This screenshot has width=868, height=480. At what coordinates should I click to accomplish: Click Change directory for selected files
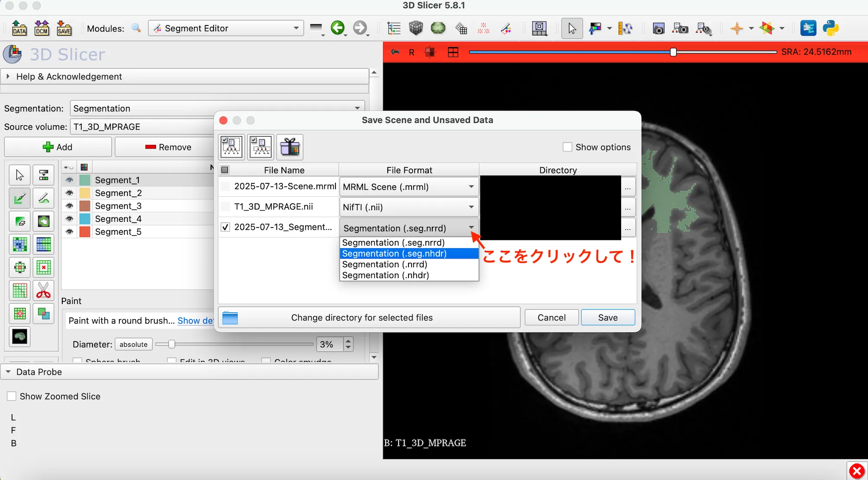coord(369,317)
